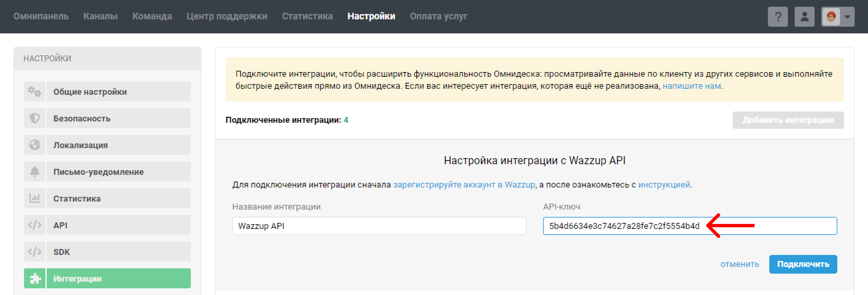Click the globe icon for Локализация
This screenshot has width=868, height=295.
click(x=34, y=145)
